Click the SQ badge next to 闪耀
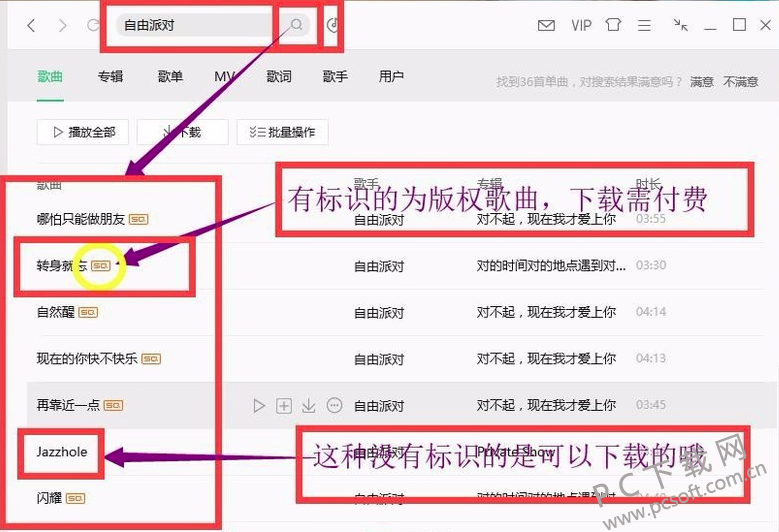The width and height of the screenshot is (779, 532). [76, 498]
